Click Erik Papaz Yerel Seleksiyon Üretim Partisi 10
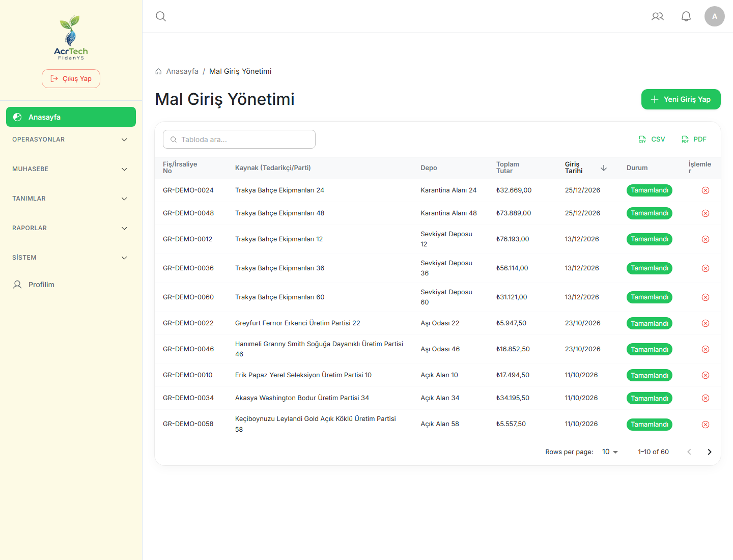733x560 pixels. point(303,375)
